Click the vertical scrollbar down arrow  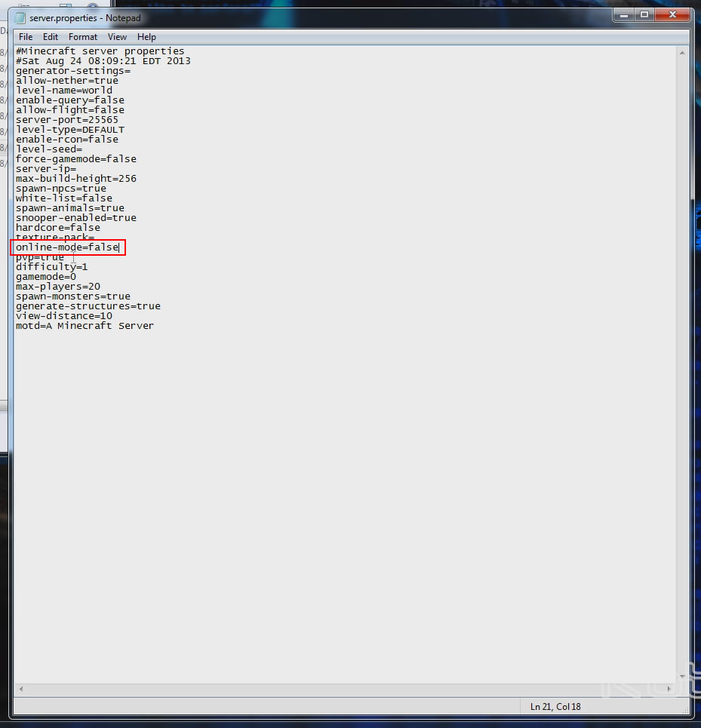(682, 677)
